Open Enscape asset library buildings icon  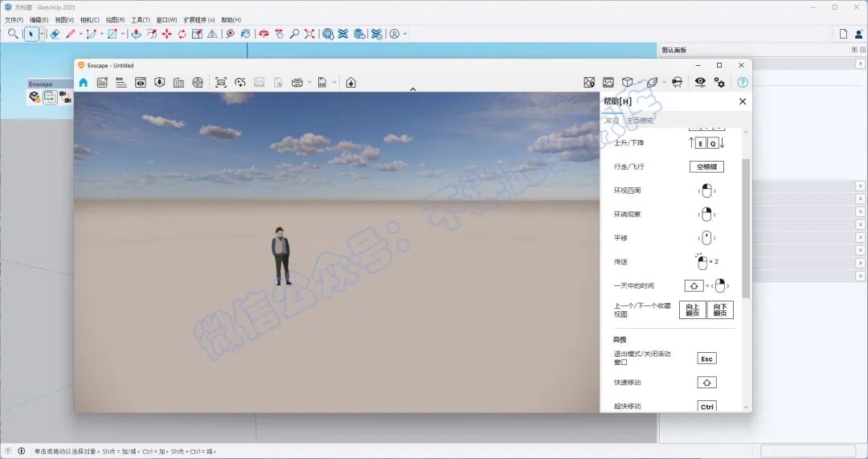tap(178, 83)
